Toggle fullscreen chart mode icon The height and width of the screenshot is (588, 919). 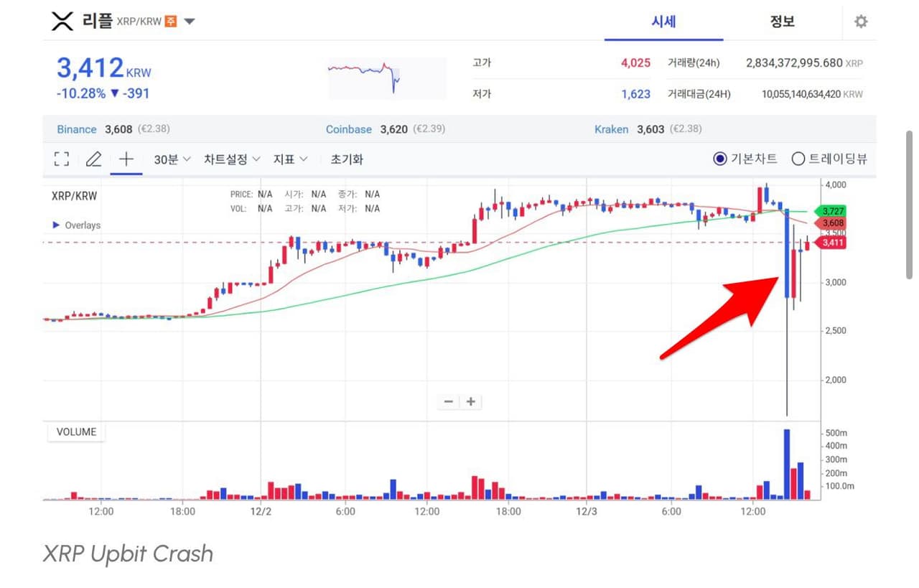click(x=62, y=159)
